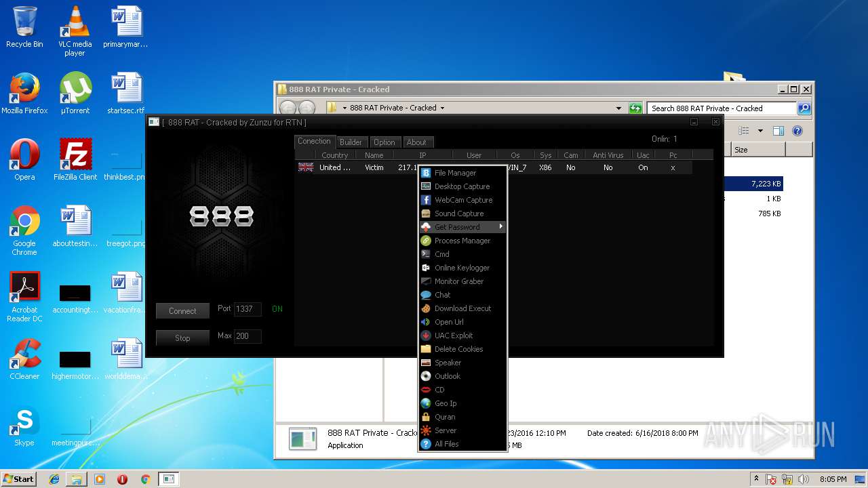Show hidden tray icons arrow
Screen dimensions: 868x488
click(x=756, y=479)
